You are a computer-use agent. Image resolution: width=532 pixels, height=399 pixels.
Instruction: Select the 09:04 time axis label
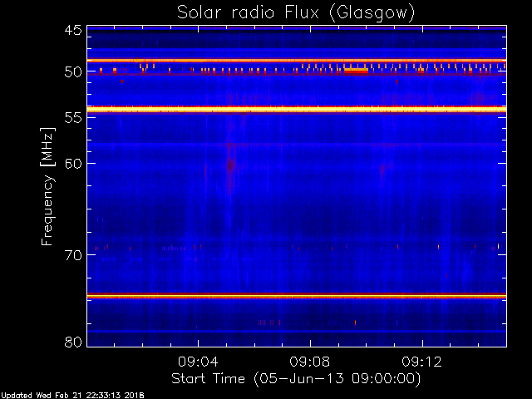point(198,362)
